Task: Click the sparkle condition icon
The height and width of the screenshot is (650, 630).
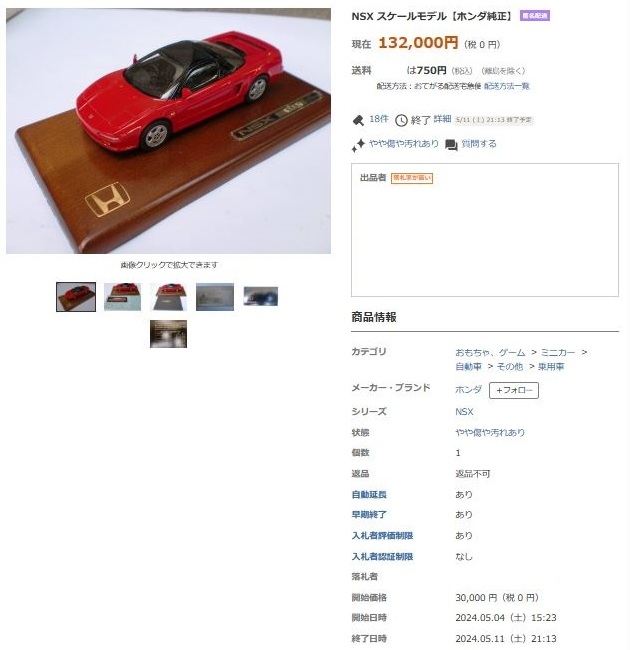Action: (358, 145)
